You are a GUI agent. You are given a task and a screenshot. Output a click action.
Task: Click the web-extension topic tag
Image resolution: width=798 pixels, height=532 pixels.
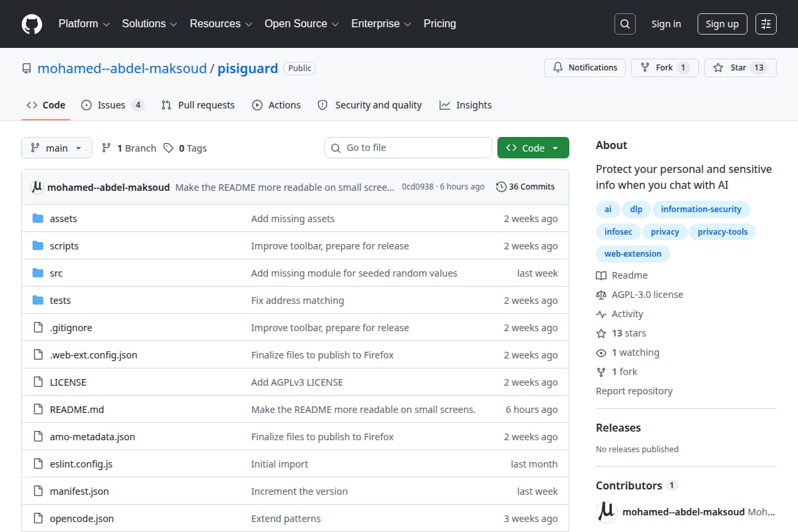633,254
